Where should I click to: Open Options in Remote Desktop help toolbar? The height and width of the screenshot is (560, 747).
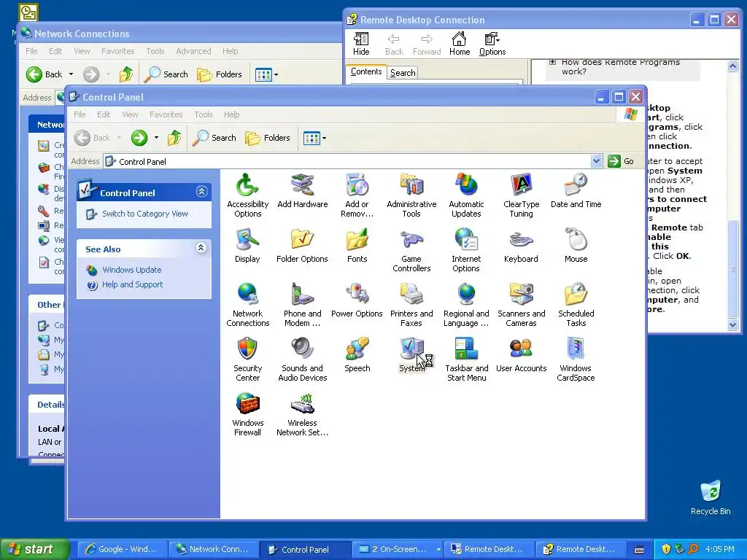(x=492, y=44)
